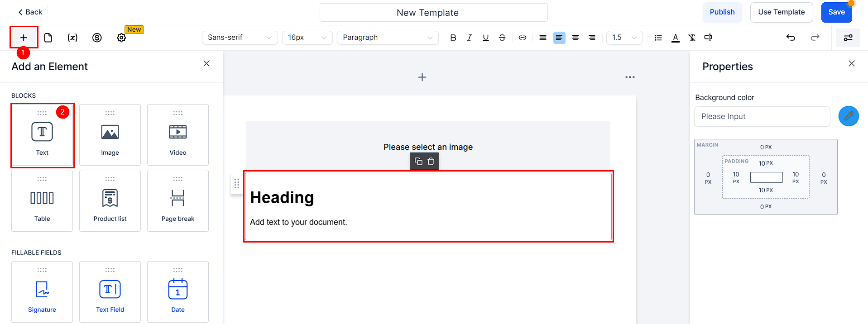Undo the last action
The width and height of the screenshot is (868, 324).
(x=791, y=38)
